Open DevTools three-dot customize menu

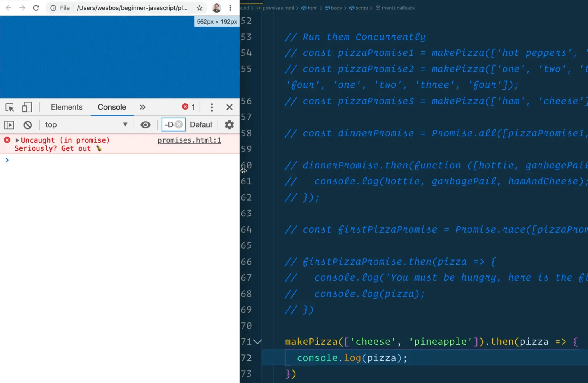(212, 107)
